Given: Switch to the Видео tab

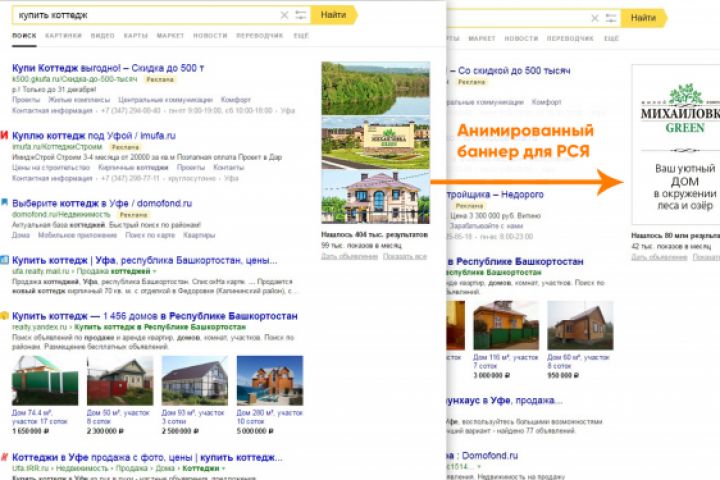Looking at the screenshot, I should point(102,35).
